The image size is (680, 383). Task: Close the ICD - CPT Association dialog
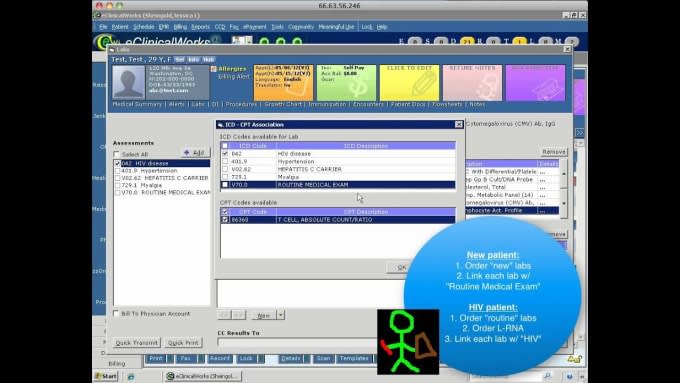[x=458, y=124]
